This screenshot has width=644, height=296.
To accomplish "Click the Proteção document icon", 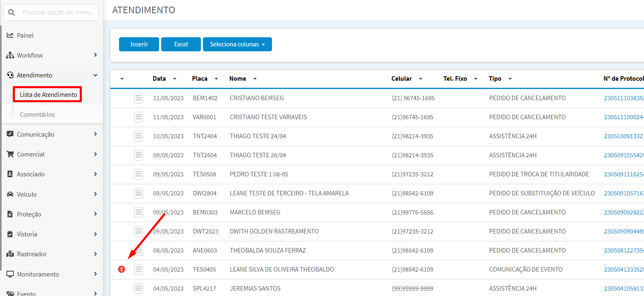I will click(x=10, y=214).
